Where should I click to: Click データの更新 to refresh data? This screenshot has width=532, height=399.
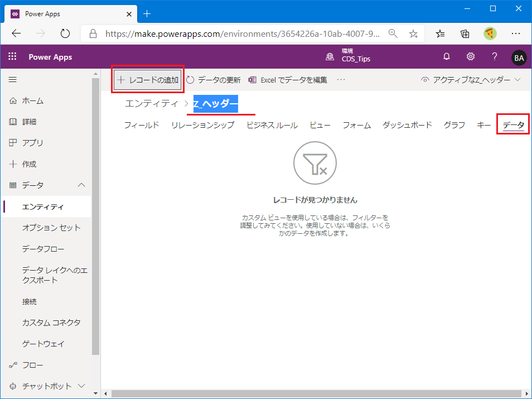pos(214,80)
